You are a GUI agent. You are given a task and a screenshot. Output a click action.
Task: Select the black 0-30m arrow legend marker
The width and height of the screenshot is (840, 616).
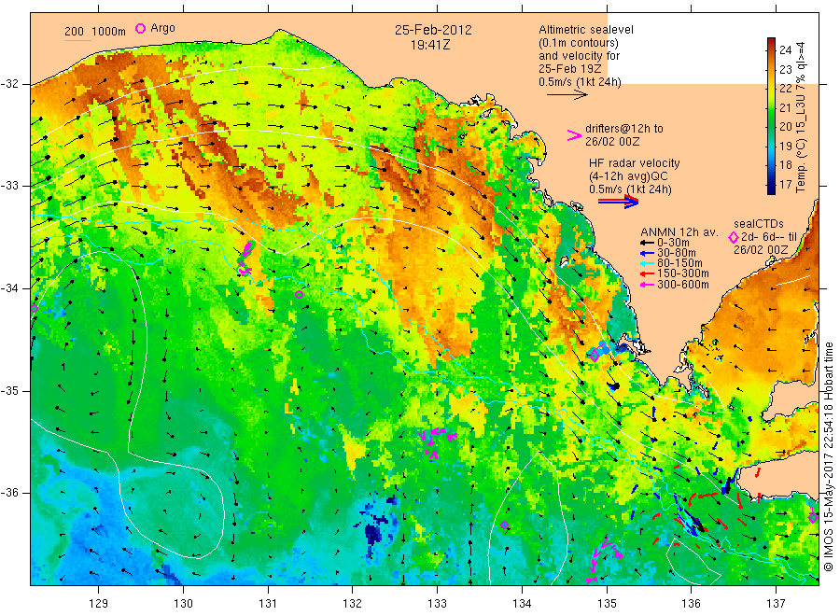[x=647, y=243]
